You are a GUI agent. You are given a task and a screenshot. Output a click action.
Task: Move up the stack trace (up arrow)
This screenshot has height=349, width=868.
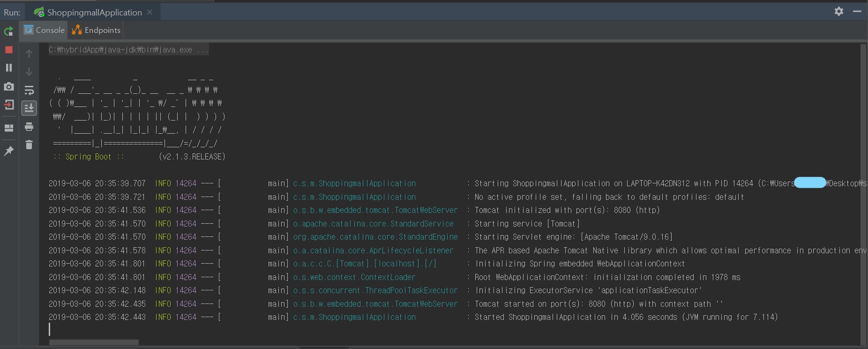click(x=29, y=53)
